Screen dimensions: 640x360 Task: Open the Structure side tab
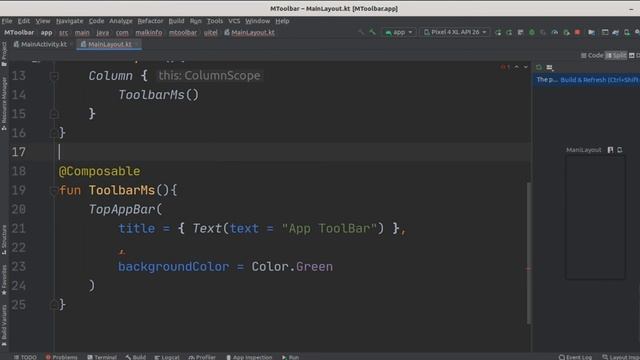click(4, 240)
